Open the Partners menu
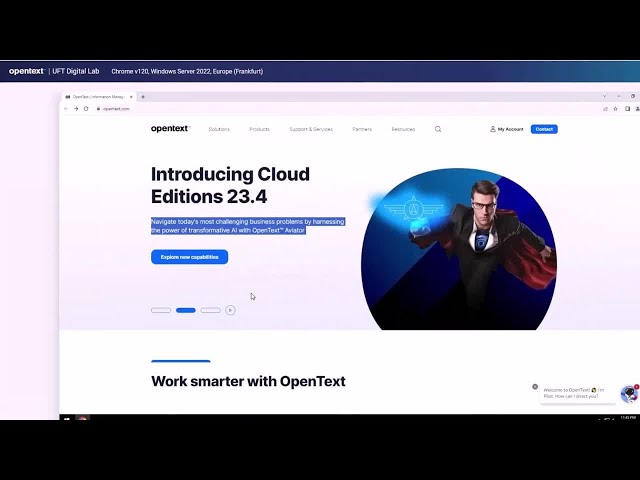640x480 pixels. click(x=362, y=129)
